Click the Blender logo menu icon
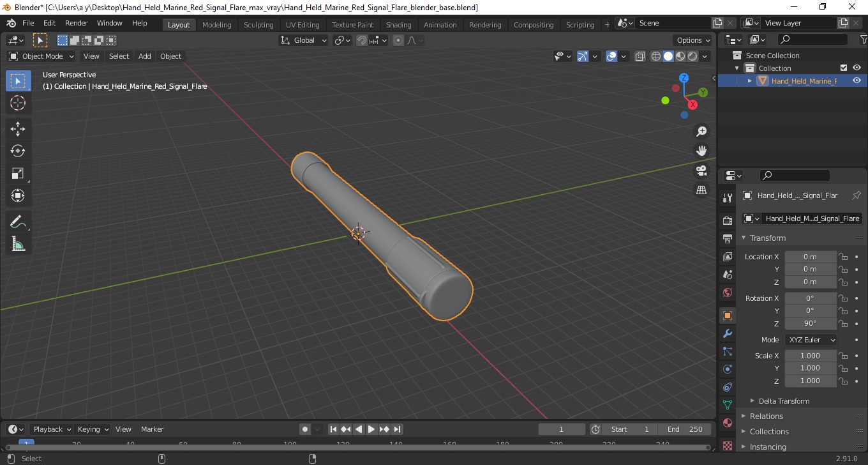This screenshot has width=868, height=465. tap(11, 23)
